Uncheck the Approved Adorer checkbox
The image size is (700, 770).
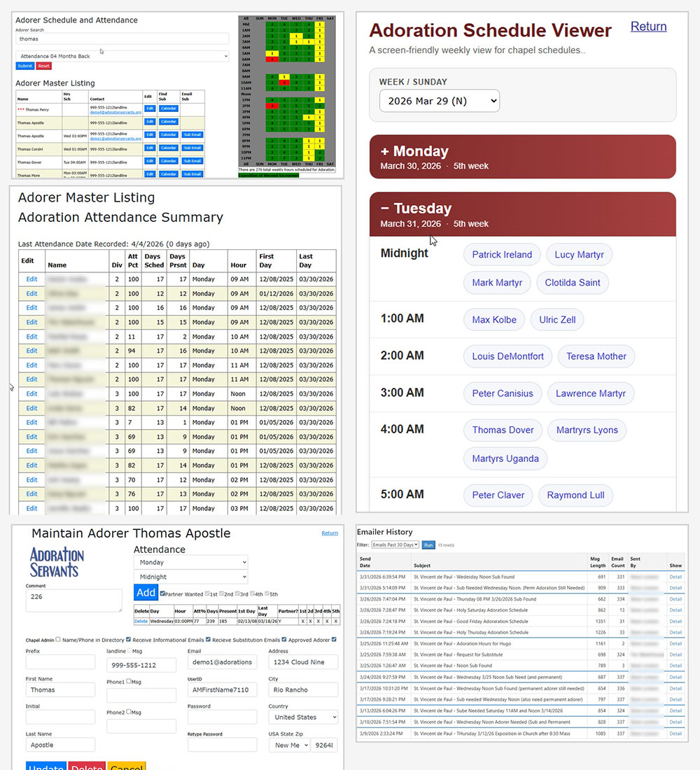pos(334,639)
